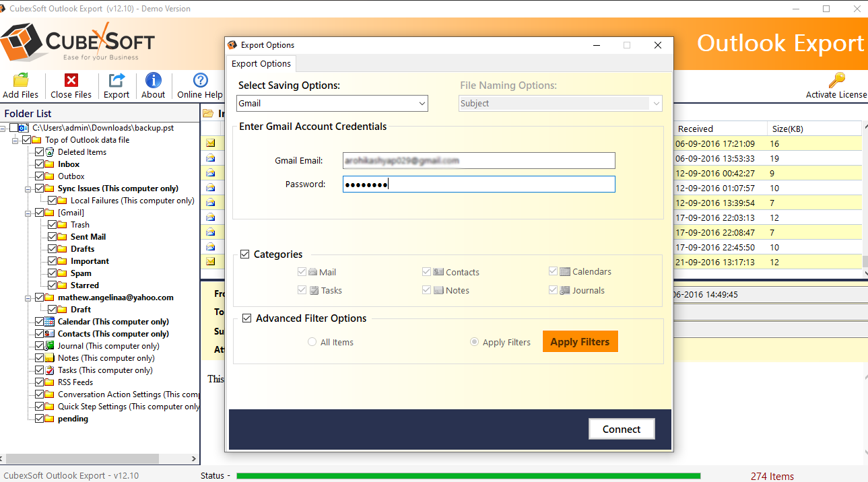
Task: Click the Contacts folder icon in tree
Action: pyautogui.click(x=50, y=334)
